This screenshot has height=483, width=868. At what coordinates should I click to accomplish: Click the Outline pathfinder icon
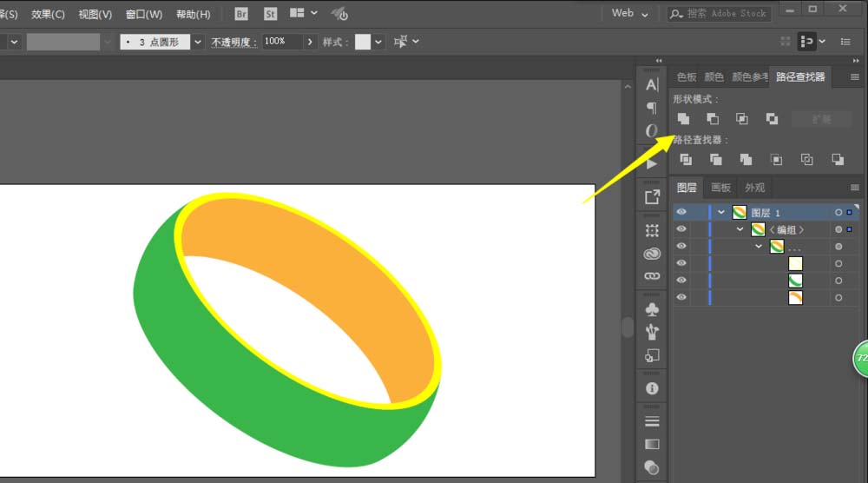[807, 160]
